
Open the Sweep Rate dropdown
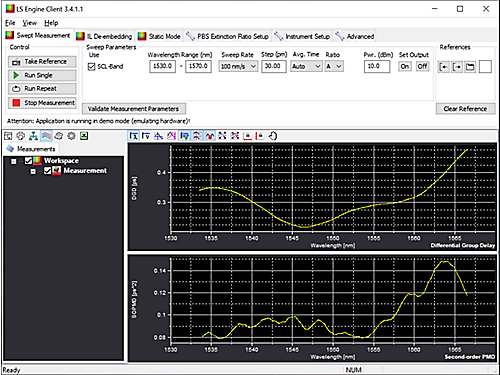238,66
